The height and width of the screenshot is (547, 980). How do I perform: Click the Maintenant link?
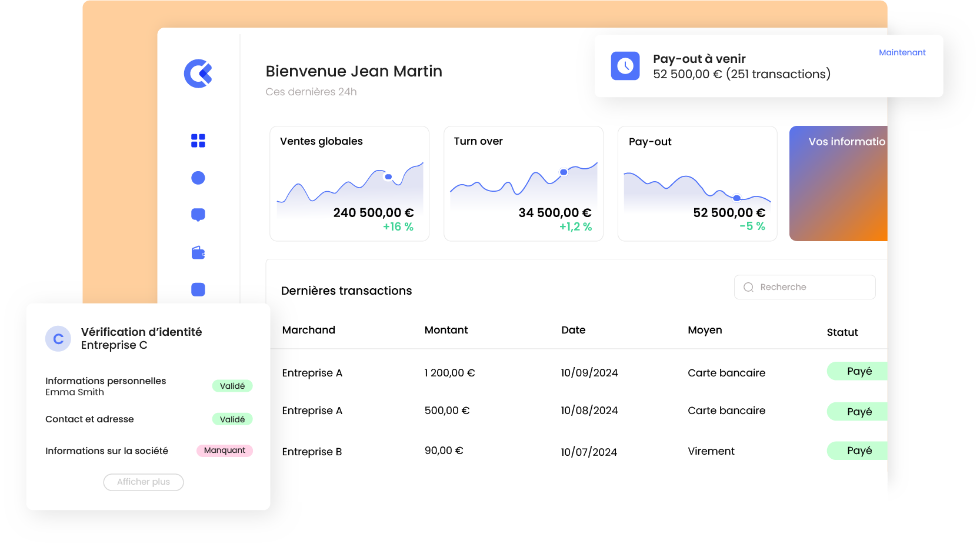click(902, 52)
